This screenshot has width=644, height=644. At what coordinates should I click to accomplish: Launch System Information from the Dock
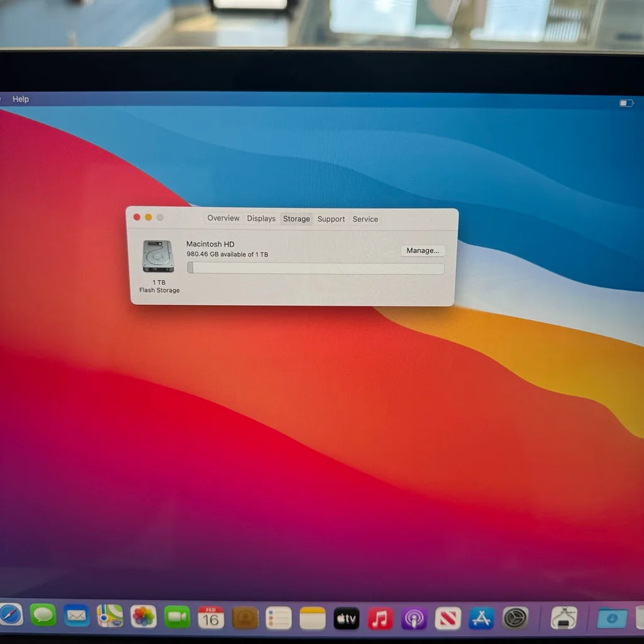(x=563, y=618)
